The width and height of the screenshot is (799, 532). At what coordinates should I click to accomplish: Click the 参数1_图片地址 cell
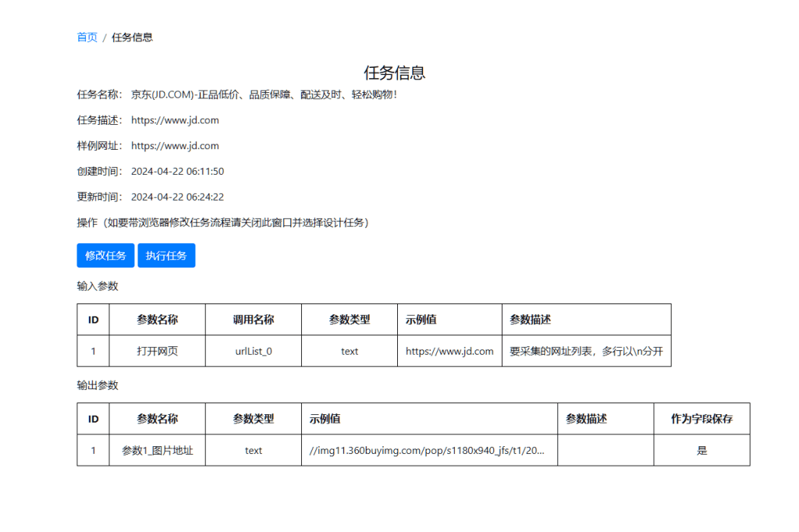click(157, 450)
